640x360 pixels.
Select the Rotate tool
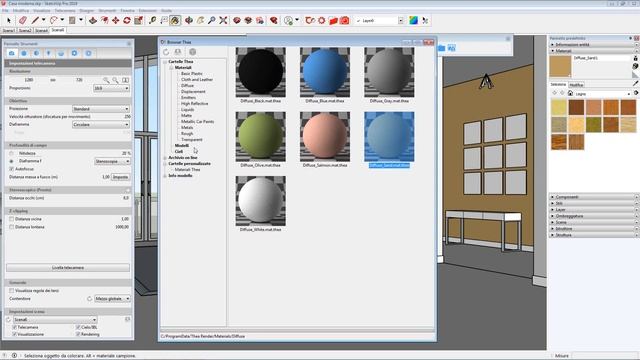tap(127, 20)
